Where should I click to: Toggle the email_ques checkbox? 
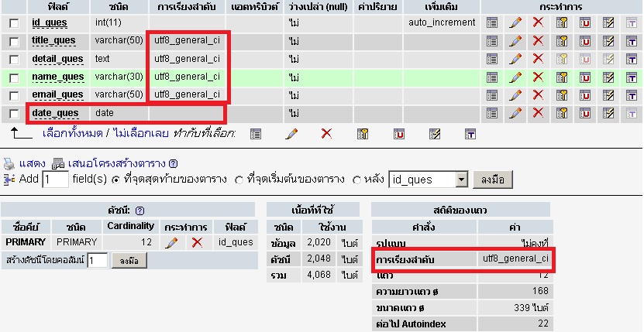point(14,96)
